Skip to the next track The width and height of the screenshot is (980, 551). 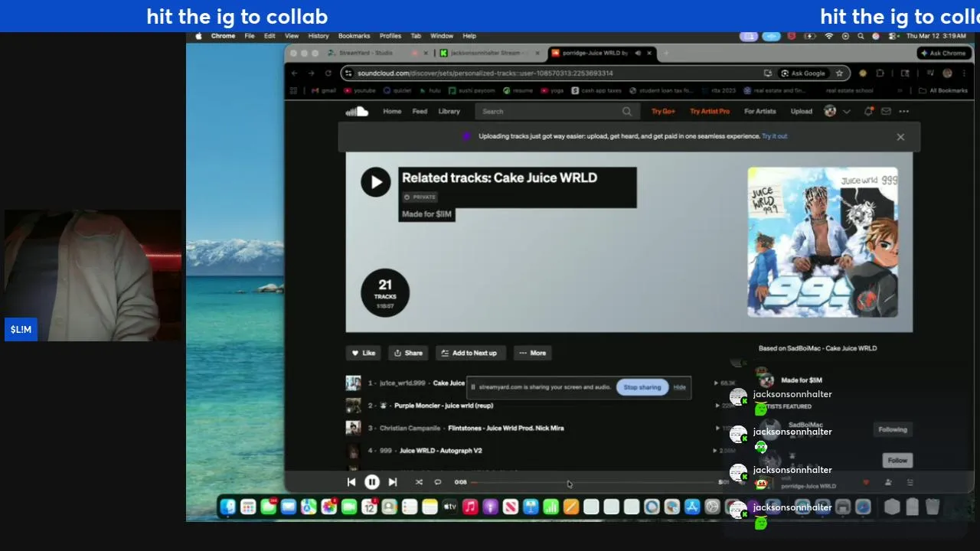tap(392, 482)
